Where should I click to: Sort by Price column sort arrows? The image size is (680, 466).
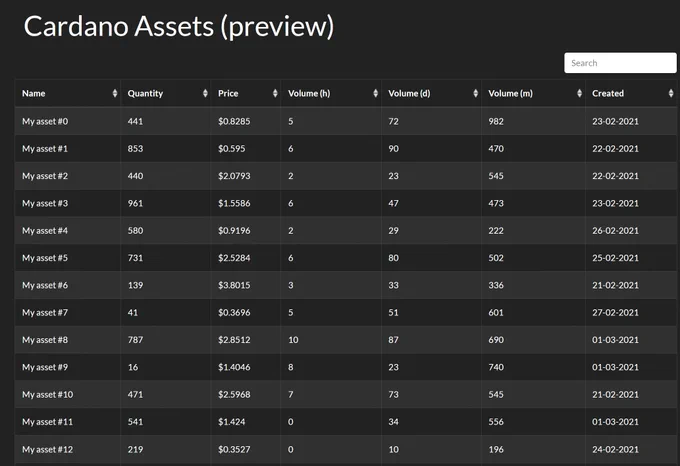[275, 93]
